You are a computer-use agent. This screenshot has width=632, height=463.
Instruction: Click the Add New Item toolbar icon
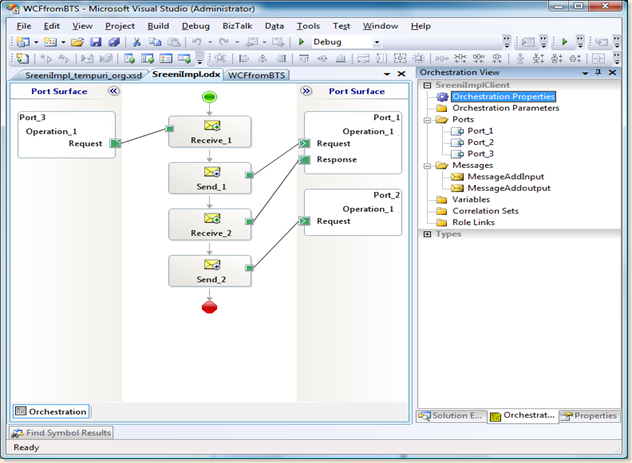pos(50,42)
